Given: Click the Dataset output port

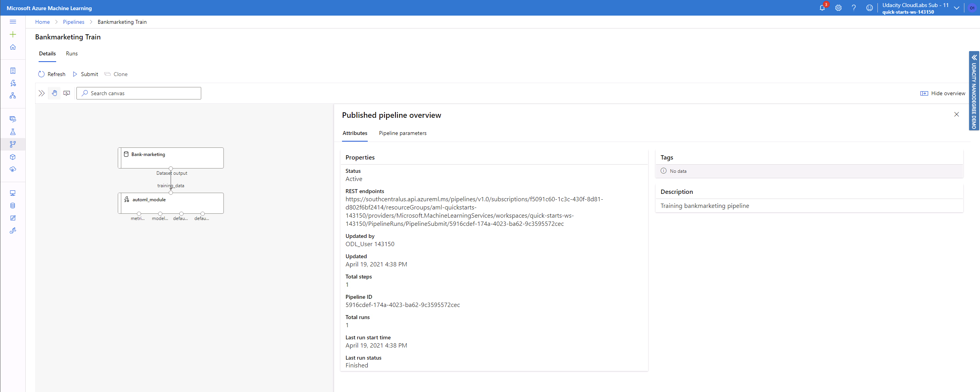Looking at the screenshot, I should [x=171, y=169].
